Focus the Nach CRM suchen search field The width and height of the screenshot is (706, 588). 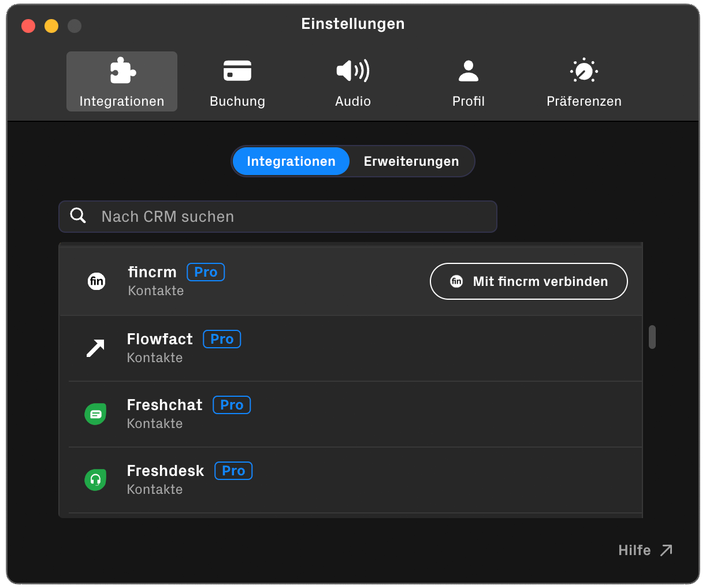click(277, 216)
